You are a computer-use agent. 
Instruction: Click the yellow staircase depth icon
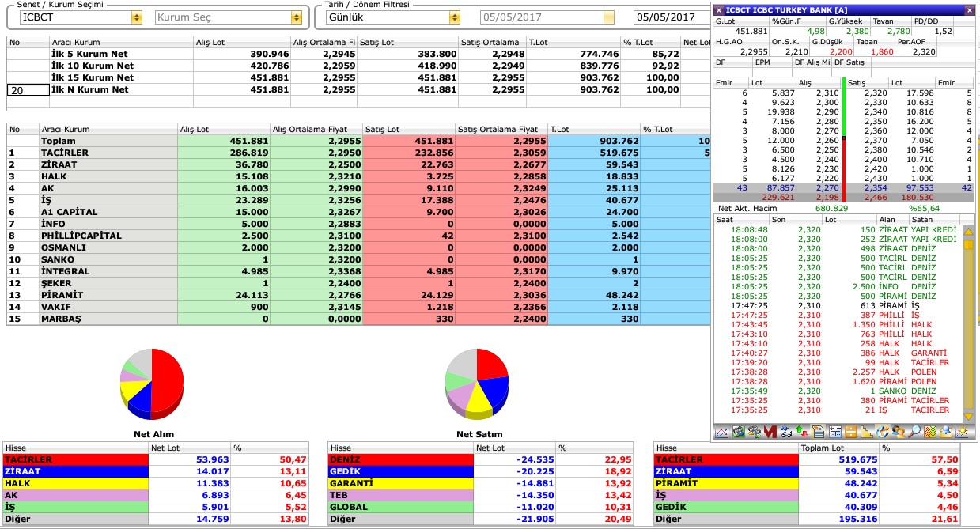pyautogui.click(x=867, y=433)
